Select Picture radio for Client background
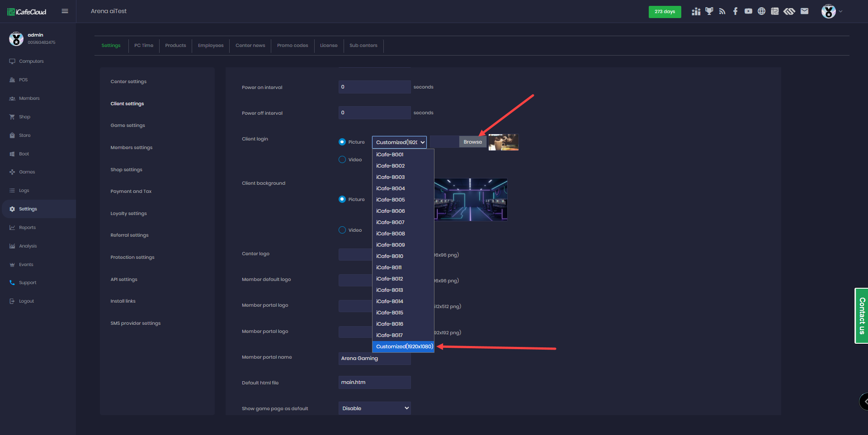 click(x=342, y=199)
